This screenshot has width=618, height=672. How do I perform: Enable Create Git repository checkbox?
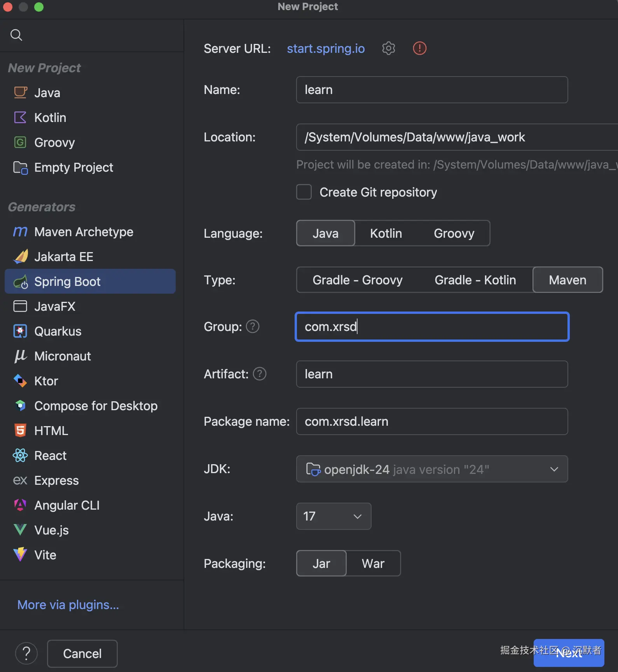coord(304,192)
